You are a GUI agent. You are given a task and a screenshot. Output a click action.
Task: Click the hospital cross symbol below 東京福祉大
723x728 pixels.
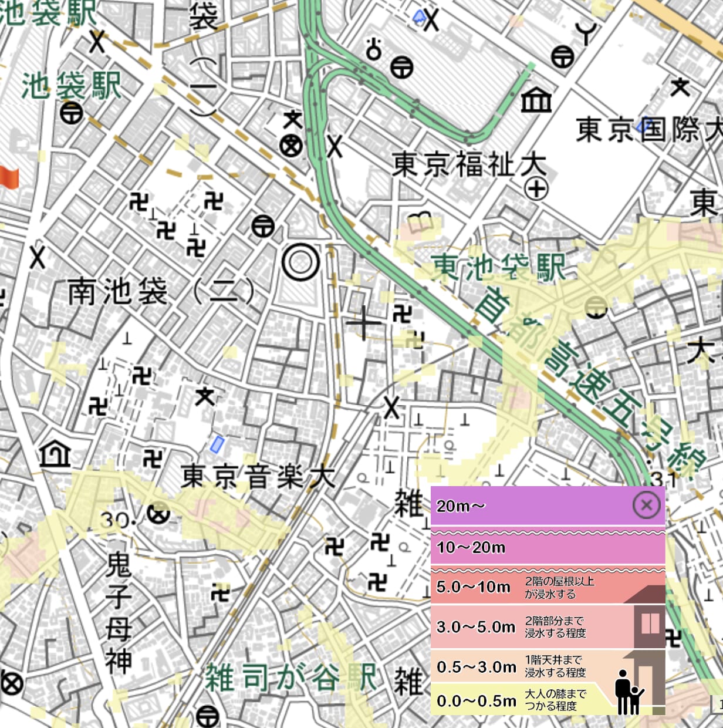[x=536, y=189]
